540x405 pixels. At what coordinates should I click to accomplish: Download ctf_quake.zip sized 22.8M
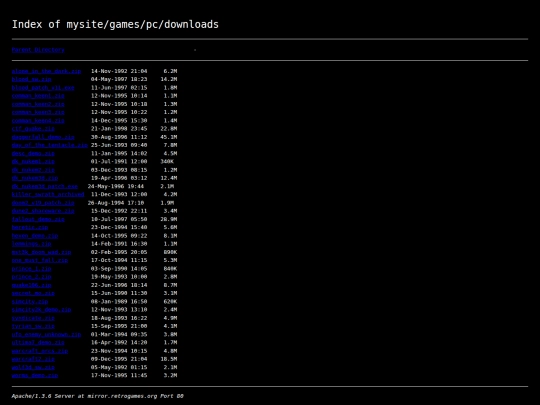(33, 129)
